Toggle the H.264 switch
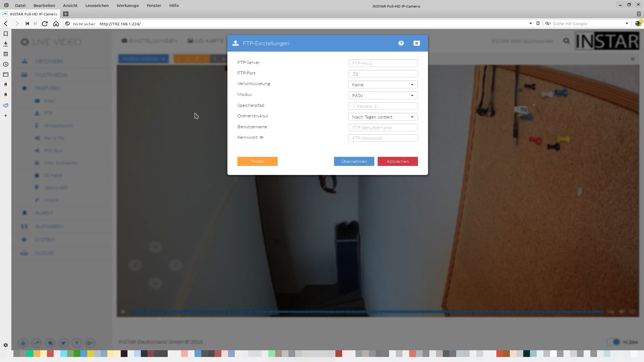Screen dimensions: 644x362 (614, 342)
